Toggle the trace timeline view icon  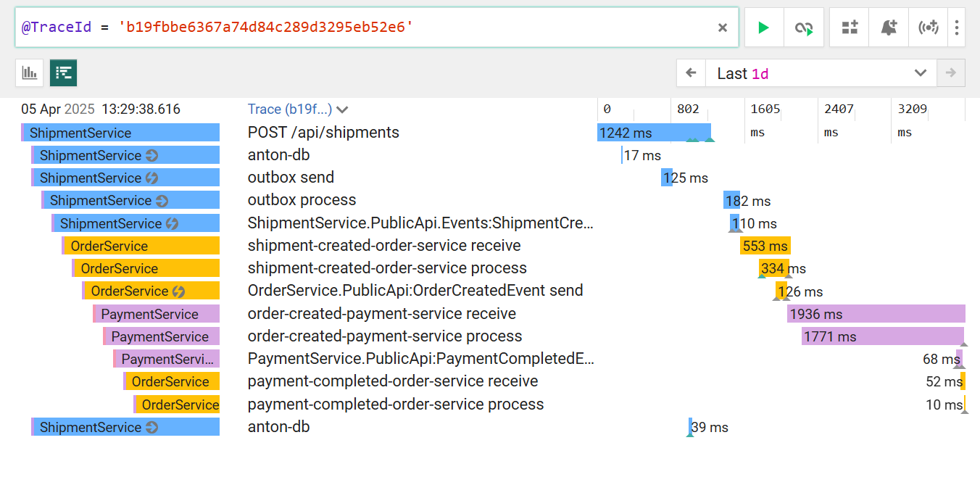[64, 72]
